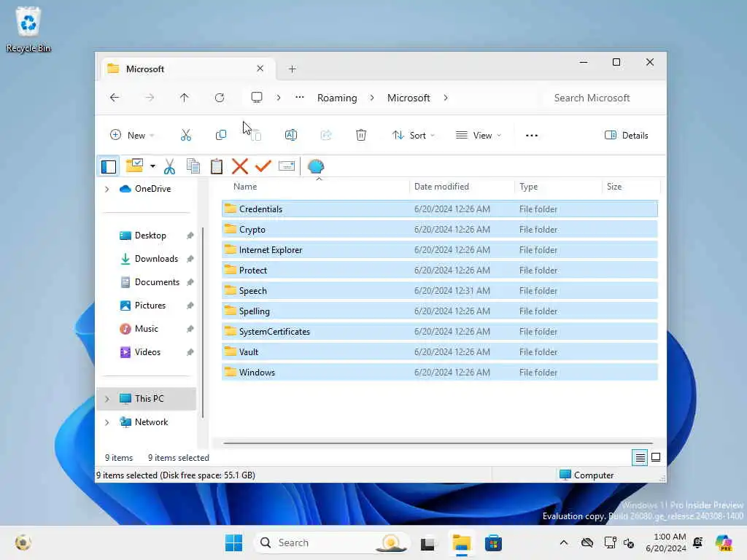
Task: Click the Delete trash can icon
Action: pos(361,135)
